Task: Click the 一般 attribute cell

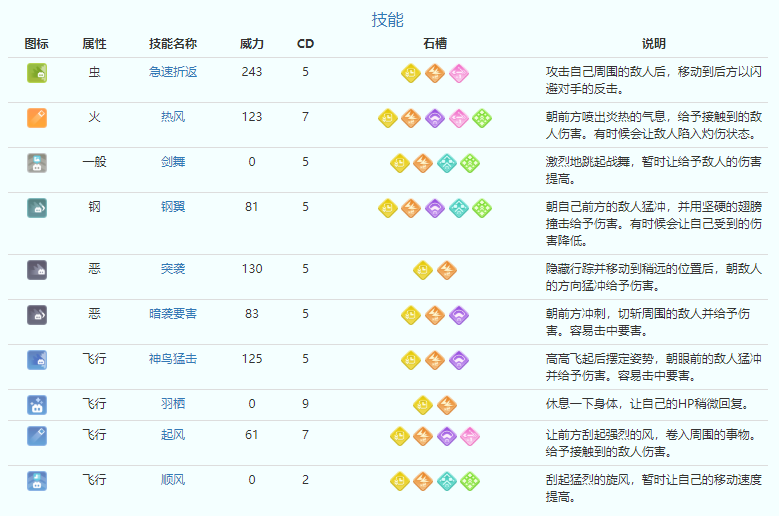Action: click(94, 162)
